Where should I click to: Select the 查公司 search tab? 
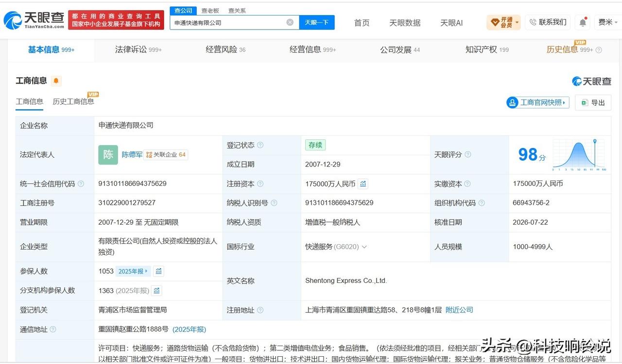coord(183,11)
